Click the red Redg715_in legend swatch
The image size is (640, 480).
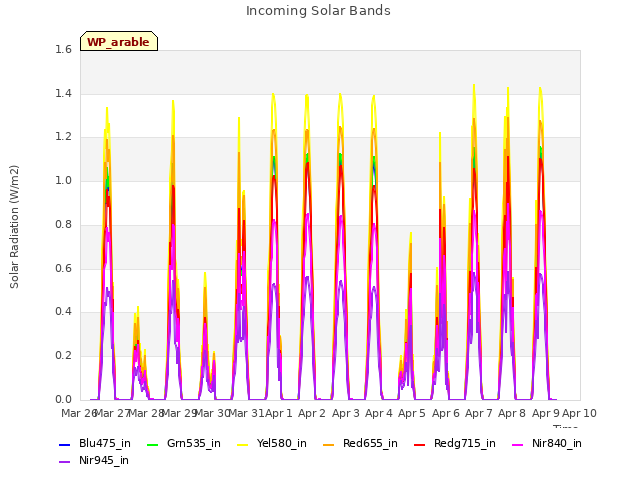[x=419, y=444]
